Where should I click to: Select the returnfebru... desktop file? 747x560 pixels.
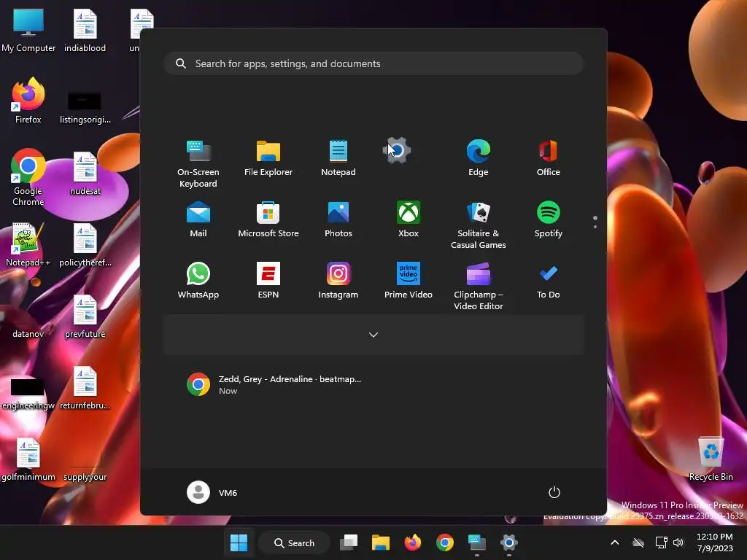point(85,387)
